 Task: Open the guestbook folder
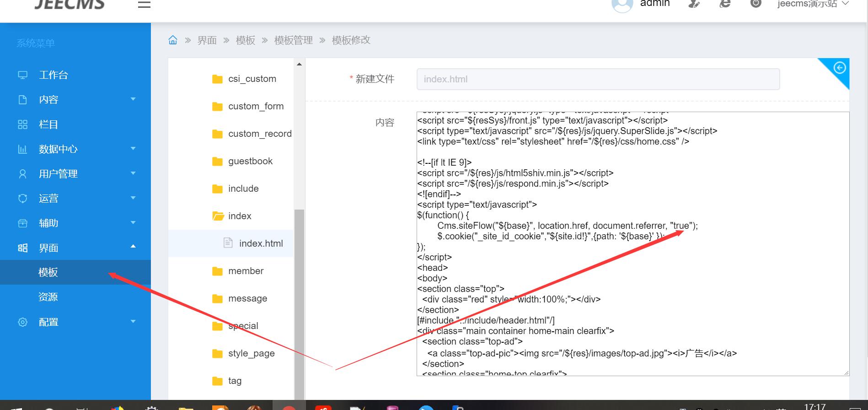(250, 161)
